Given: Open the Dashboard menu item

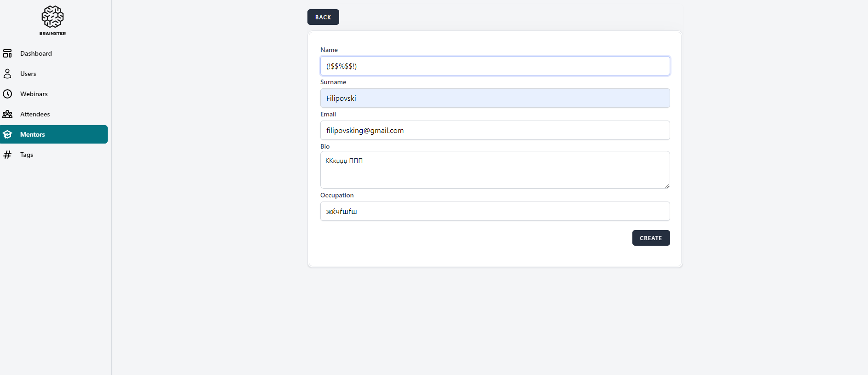Looking at the screenshot, I should click(36, 53).
